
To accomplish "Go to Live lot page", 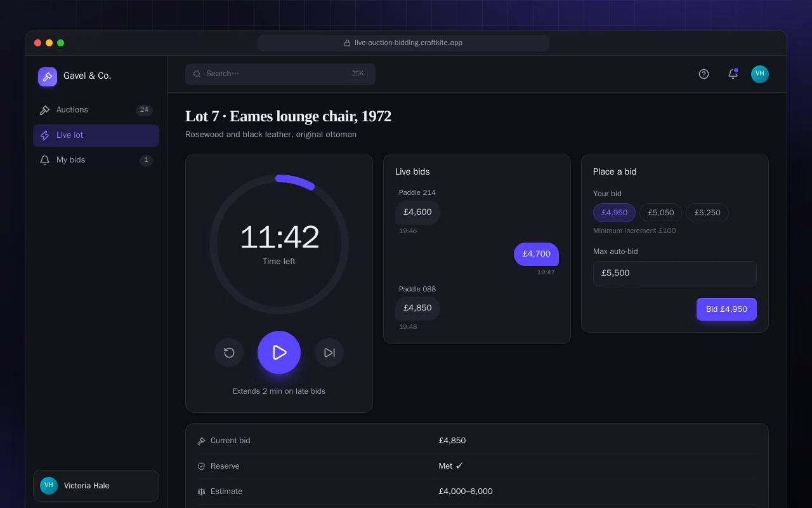I will click(x=96, y=135).
